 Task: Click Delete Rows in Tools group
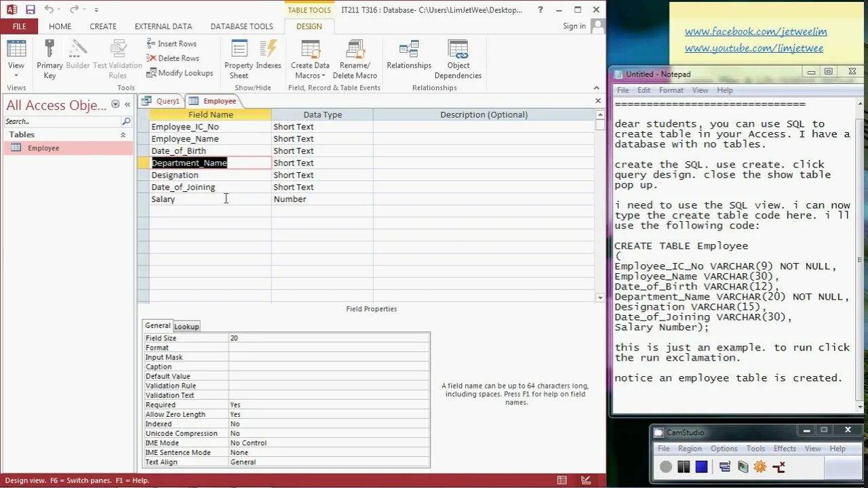coord(173,58)
